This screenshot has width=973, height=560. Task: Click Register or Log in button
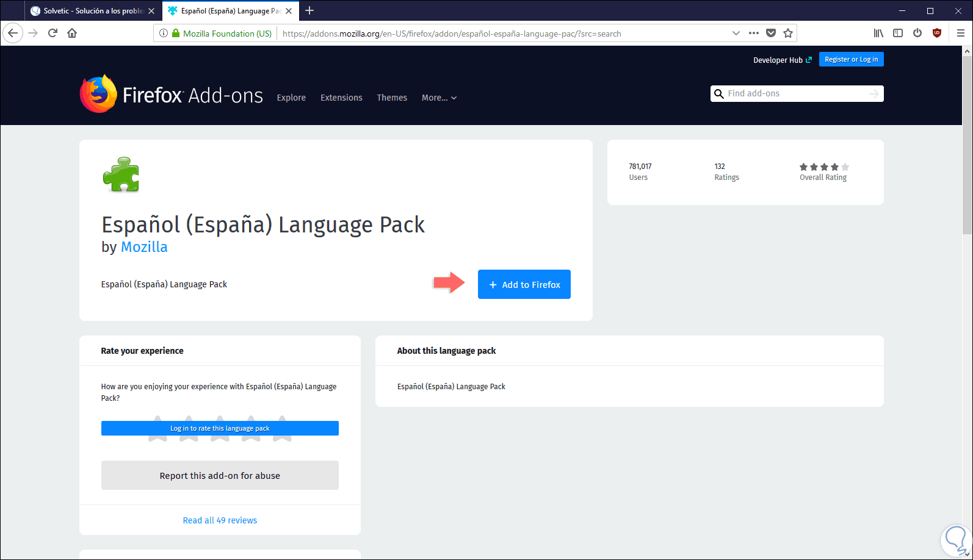tap(851, 59)
